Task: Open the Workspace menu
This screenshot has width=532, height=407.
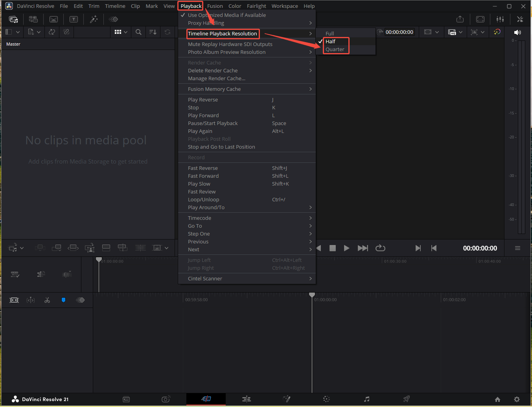Action: pyautogui.click(x=285, y=6)
